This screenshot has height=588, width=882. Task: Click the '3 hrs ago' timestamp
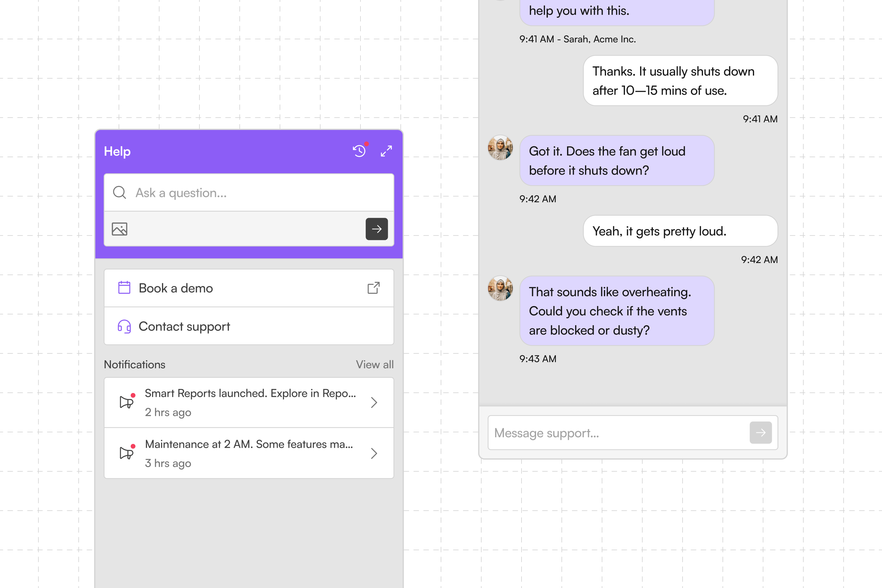[168, 463]
